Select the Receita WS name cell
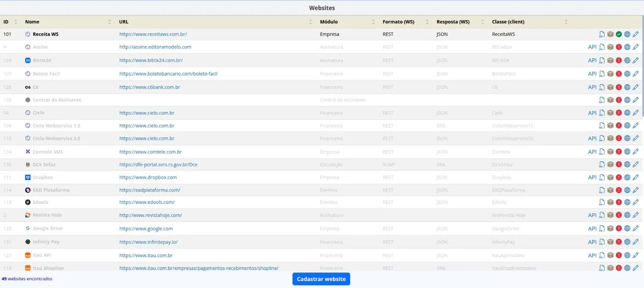This screenshot has height=288, width=644. coord(46,34)
